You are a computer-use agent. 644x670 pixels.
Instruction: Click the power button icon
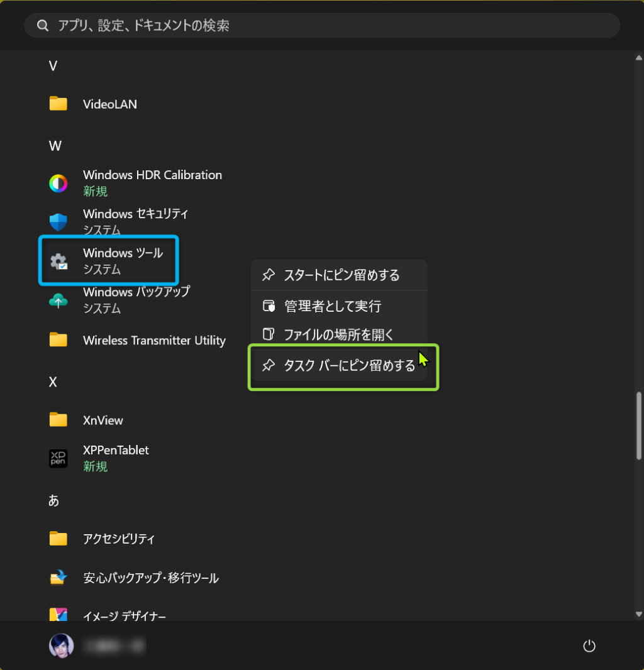click(x=589, y=646)
